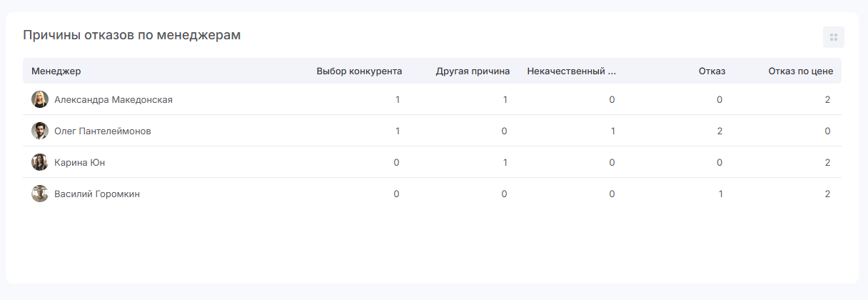Click Василий Горомкин's avatar
The width and height of the screenshot is (868, 300).
point(40,194)
